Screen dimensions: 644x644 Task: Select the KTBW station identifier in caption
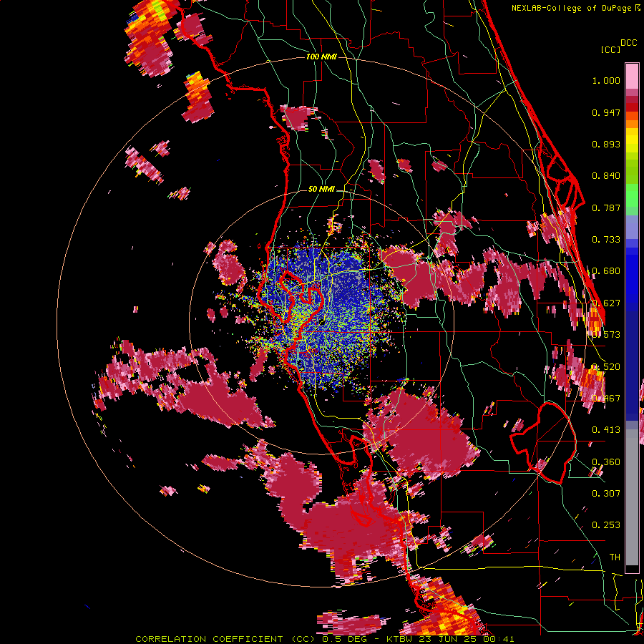(401, 639)
